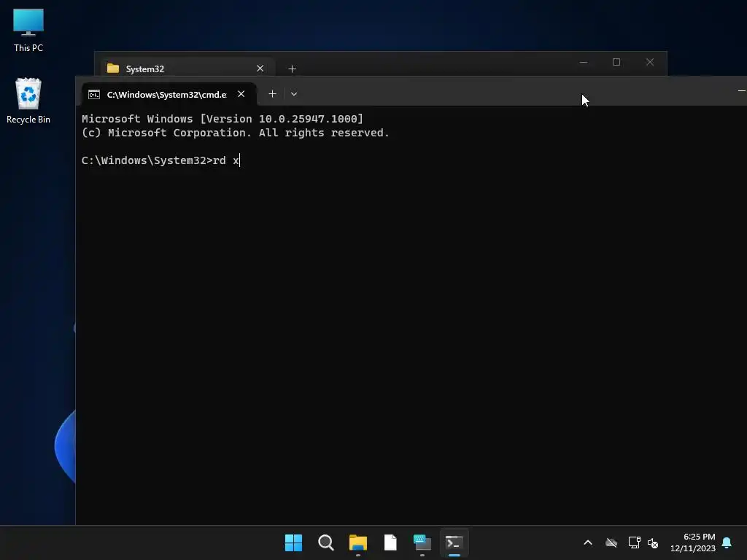Close the cmd.exe terminal tab

241,94
